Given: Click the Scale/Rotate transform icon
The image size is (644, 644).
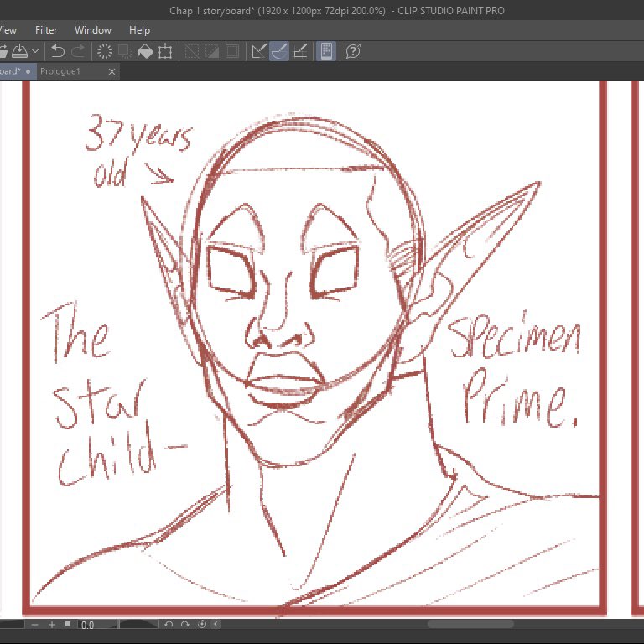Looking at the screenshot, I should pos(165,51).
